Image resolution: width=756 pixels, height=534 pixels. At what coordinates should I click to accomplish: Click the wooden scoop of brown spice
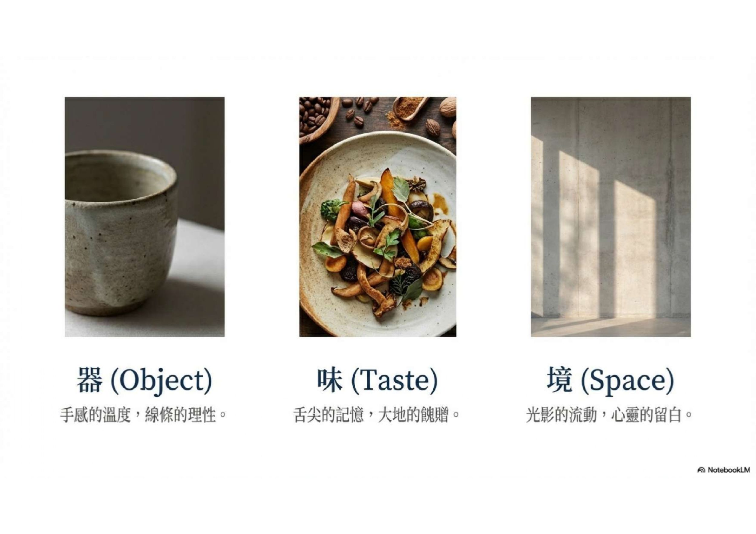tap(408, 108)
